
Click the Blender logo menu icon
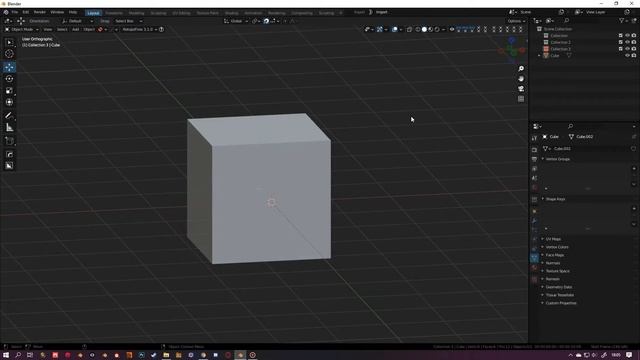[x=6, y=12]
